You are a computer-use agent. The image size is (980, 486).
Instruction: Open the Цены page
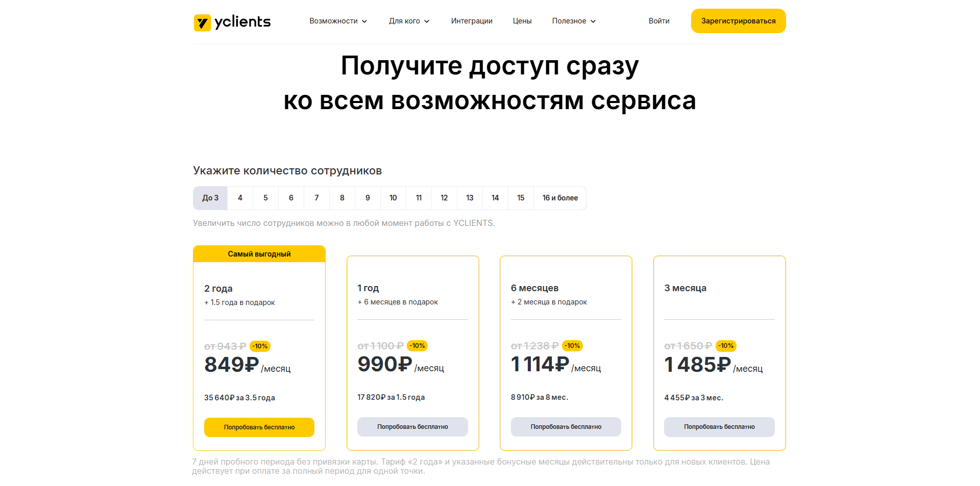tap(522, 21)
